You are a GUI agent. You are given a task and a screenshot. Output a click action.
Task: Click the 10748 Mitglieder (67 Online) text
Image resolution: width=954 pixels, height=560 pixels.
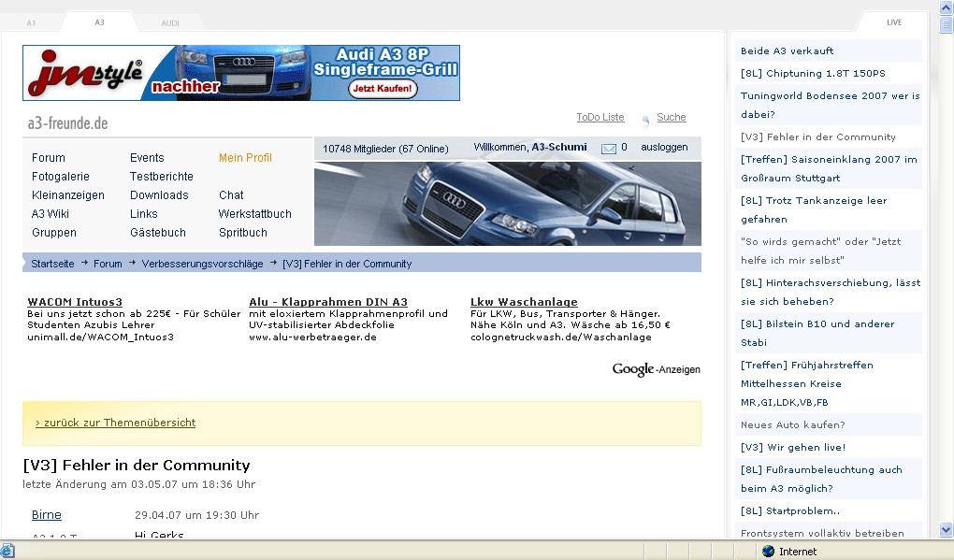385,149
